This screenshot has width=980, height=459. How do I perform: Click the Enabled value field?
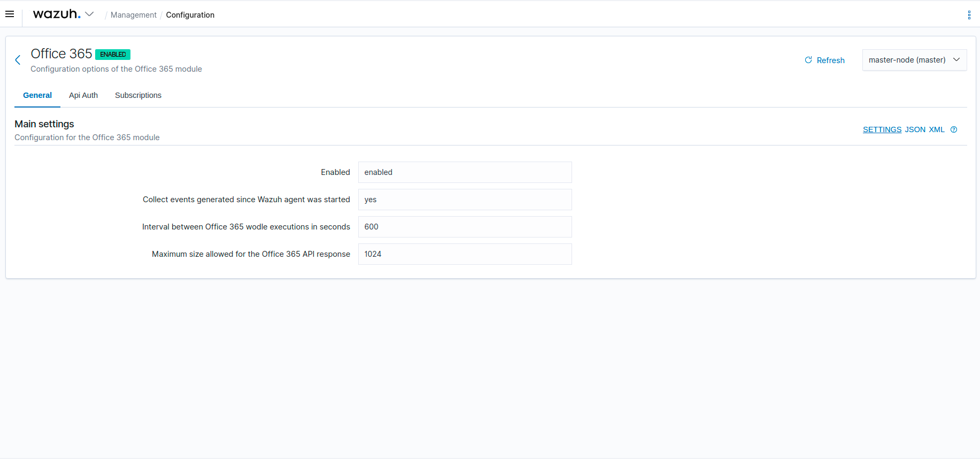pyautogui.click(x=465, y=172)
